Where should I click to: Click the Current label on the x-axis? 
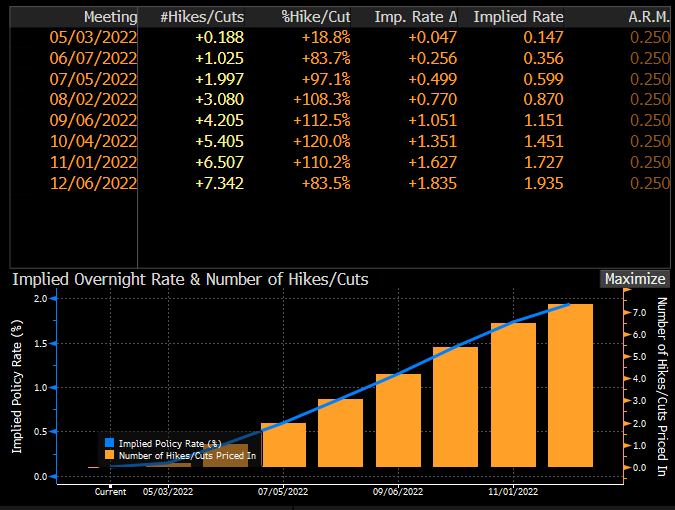coord(110,492)
